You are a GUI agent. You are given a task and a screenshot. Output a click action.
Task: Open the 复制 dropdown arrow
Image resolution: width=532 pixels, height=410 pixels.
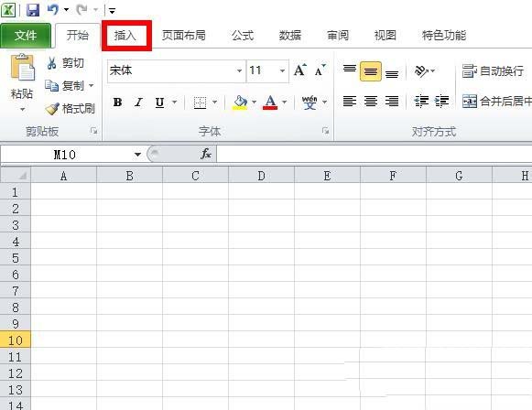tap(92, 85)
